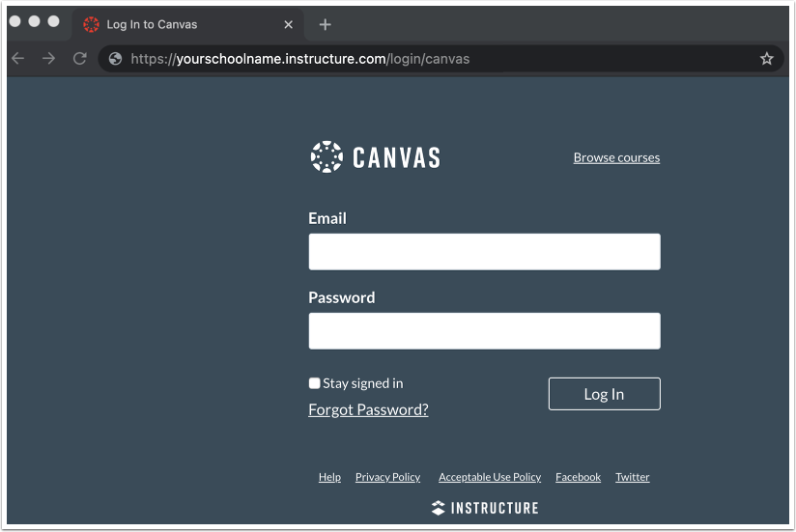The width and height of the screenshot is (796, 532).
Task: Click the Canvas favicon in the tab
Action: [x=92, y=24]
